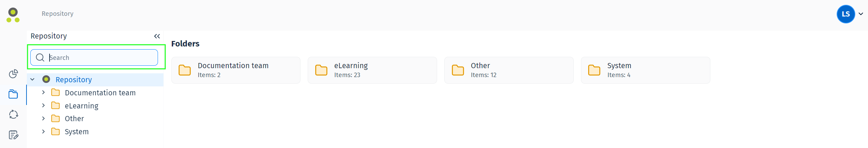
Task: Open the Documentation team folder card
Action: (236, 70)
